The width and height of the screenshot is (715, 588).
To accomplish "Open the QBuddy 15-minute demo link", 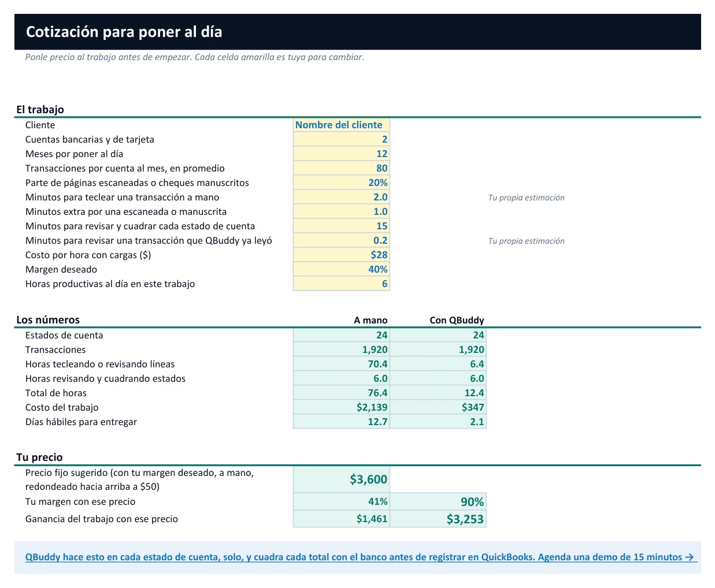I will 360,557.
